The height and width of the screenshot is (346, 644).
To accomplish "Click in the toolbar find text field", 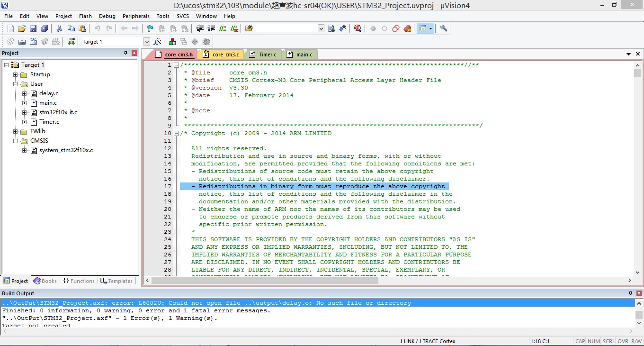I will [x=286, y=28].
